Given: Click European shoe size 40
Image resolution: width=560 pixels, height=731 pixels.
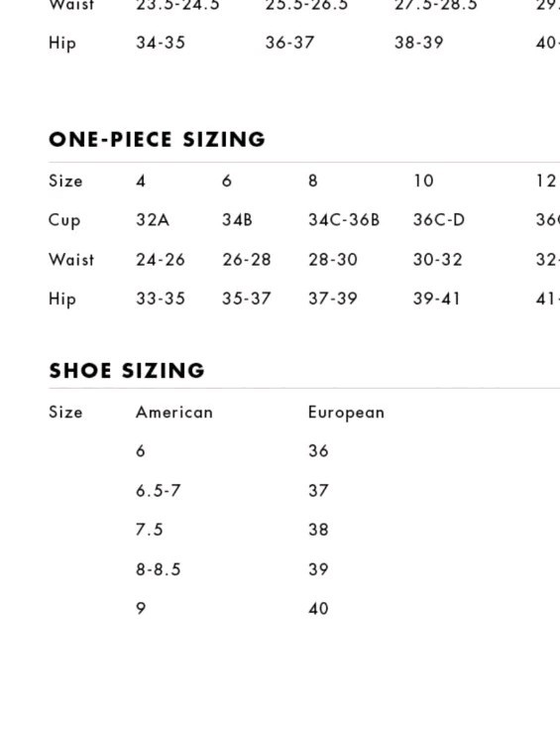Looking at the screenshot, I should (x=318, y=608).
